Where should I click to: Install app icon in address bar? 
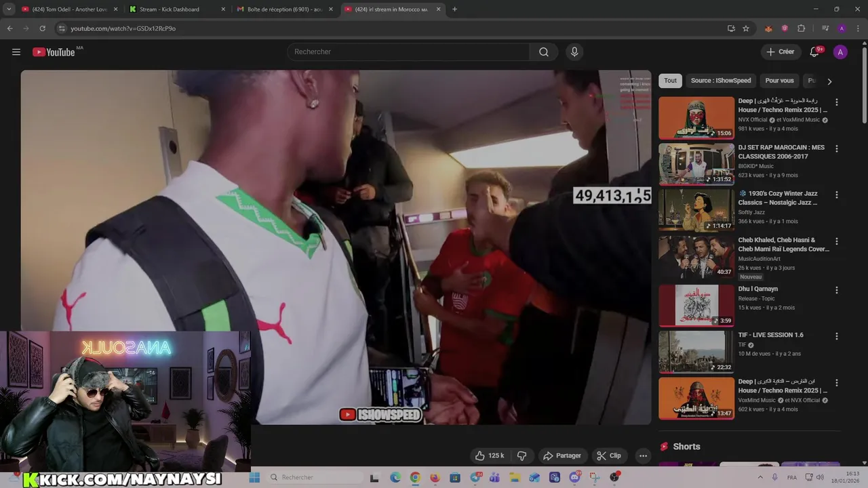pyautogui.click(x=731, y=28)
